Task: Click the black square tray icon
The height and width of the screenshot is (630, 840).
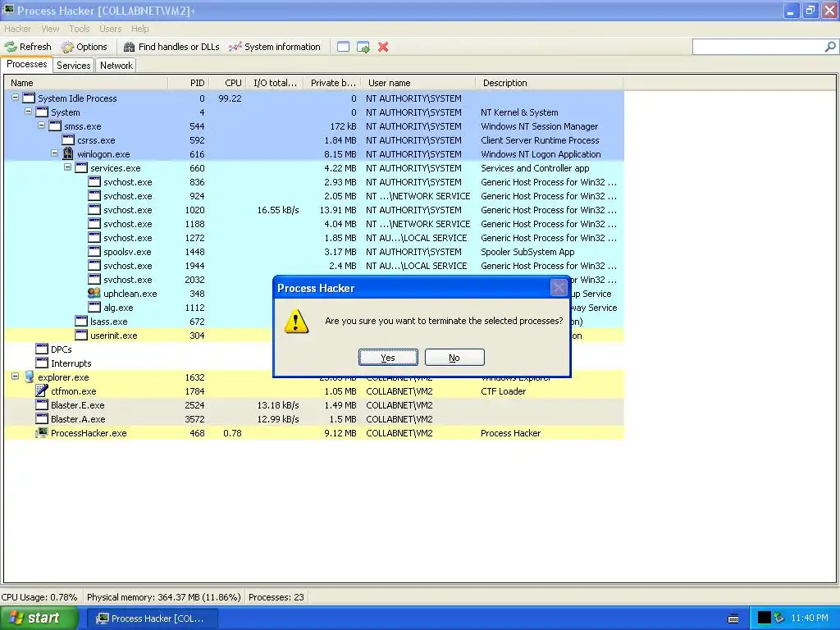Action: pos(764,618)
